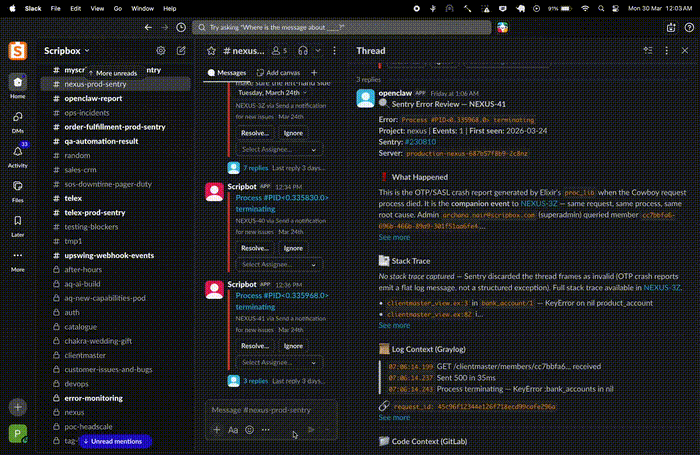The height and width of the screenshot is (455, 700).
Task: Open the Go menu
Action: click(x=117, y=8)
